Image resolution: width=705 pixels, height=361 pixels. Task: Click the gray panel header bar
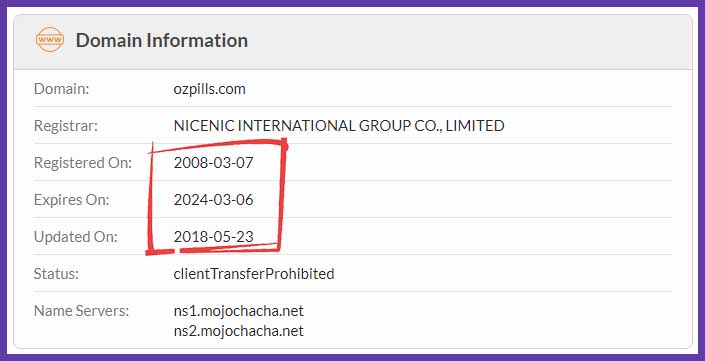click(352, 42)
